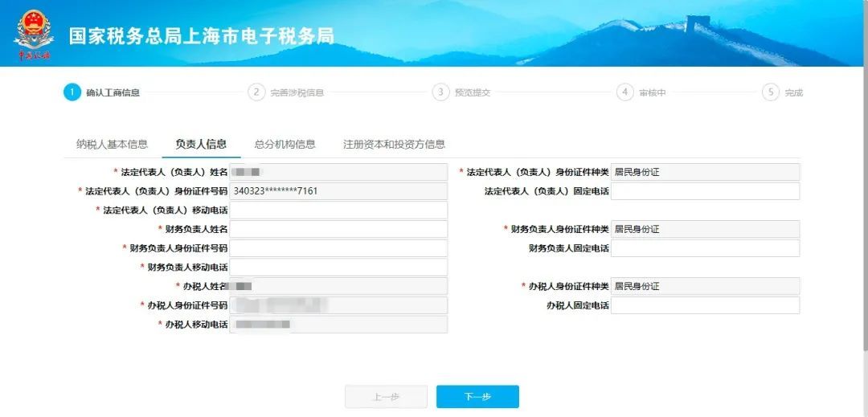Open 法定代表人身份证件种类 dropdown field

(x=706, y=172)
